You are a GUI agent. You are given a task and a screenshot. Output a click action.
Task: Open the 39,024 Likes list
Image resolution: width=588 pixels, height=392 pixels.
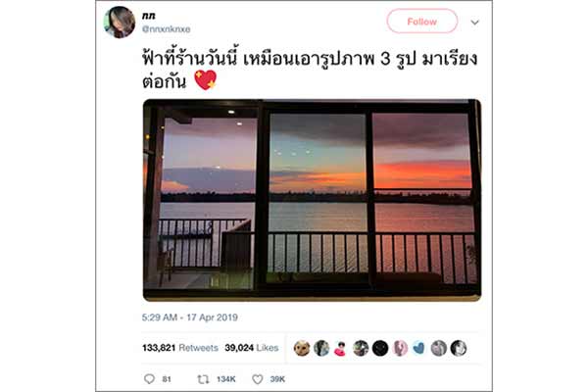[x=252, y=348]
